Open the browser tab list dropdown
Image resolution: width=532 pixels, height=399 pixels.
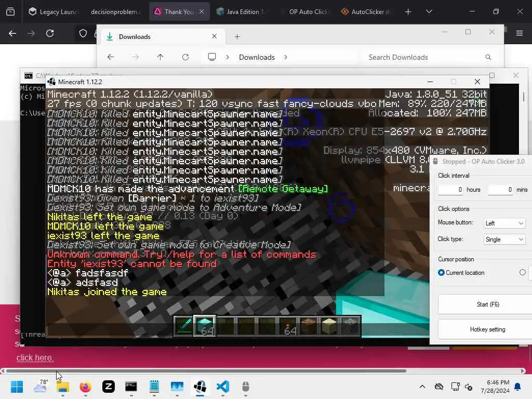[429, 11]
